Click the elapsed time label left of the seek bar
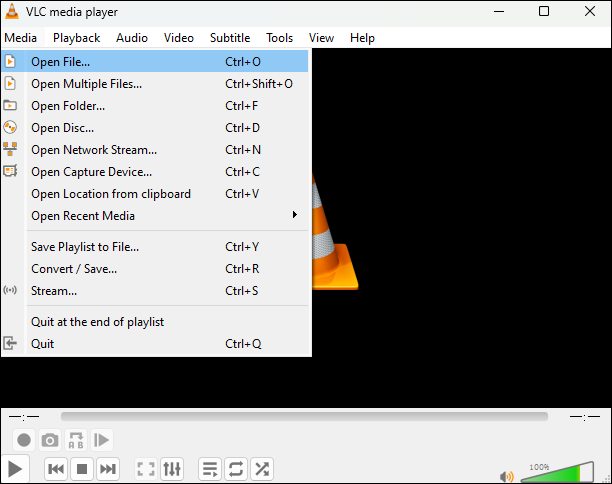 [24, 417]
